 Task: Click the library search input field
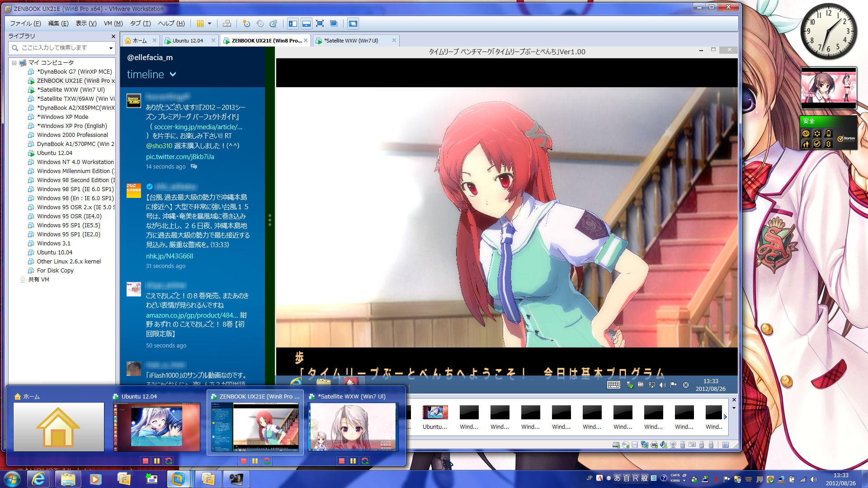pyautogui.click(x=61, y=47)
